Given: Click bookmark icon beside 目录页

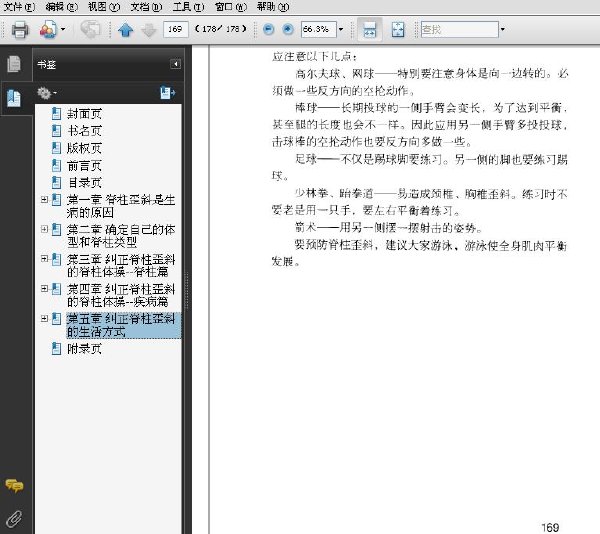Looking at the screenshot, I should click(56, 183).
